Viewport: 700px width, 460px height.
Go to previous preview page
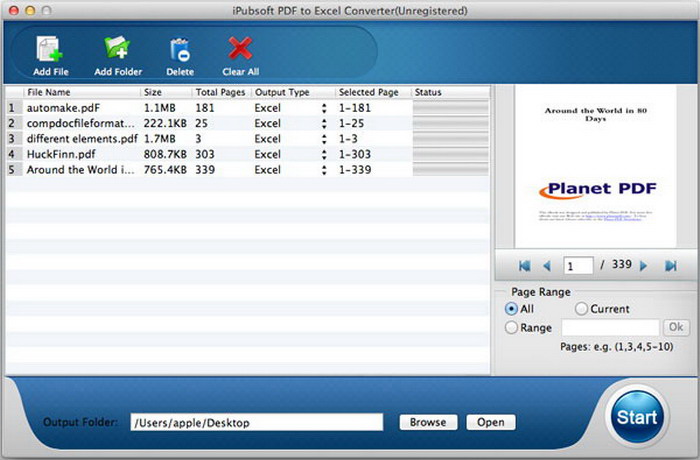coord(547,266)
